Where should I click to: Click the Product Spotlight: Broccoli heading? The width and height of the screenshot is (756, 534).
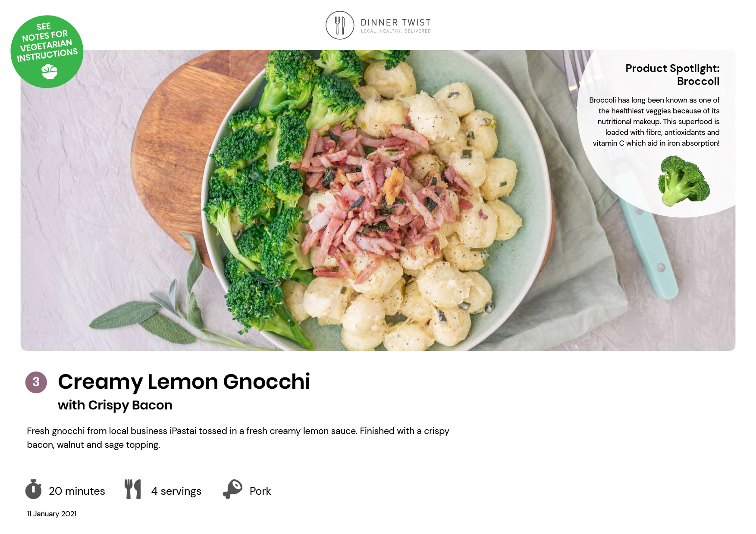pyautogui.click(x=672, y=75)
